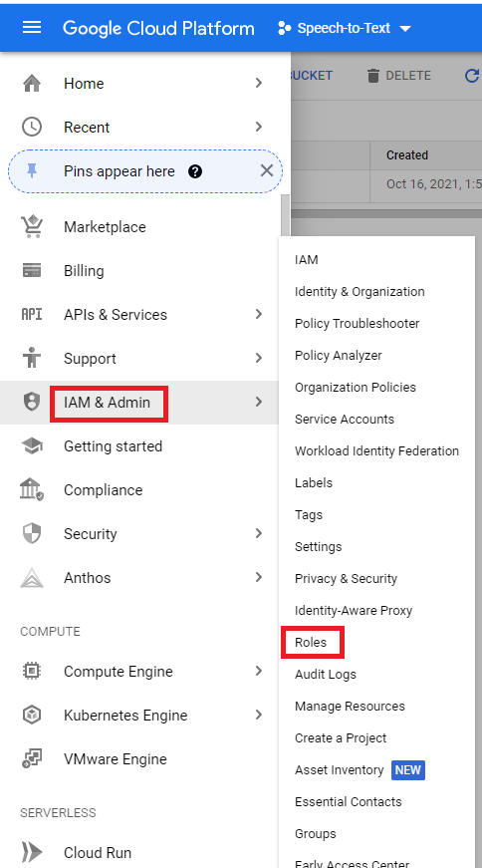This screenshot has height=868, width=482.
Task: Select Roles in the IAM submenu
Action: [311, 642]
